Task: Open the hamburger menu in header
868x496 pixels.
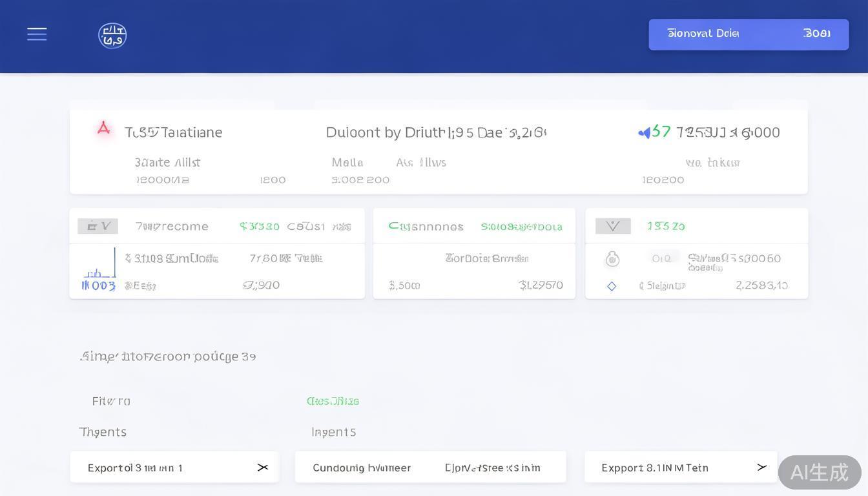Action: click(37, 34)
